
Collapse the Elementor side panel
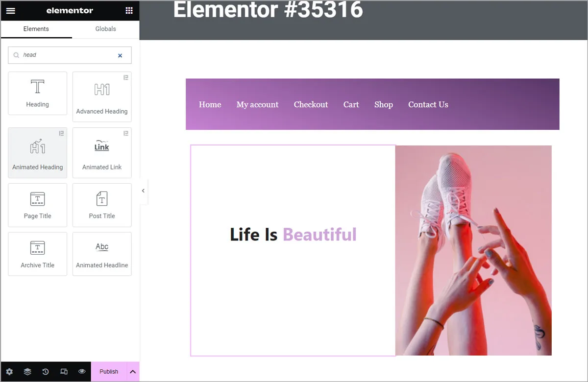tap(143, 191)
